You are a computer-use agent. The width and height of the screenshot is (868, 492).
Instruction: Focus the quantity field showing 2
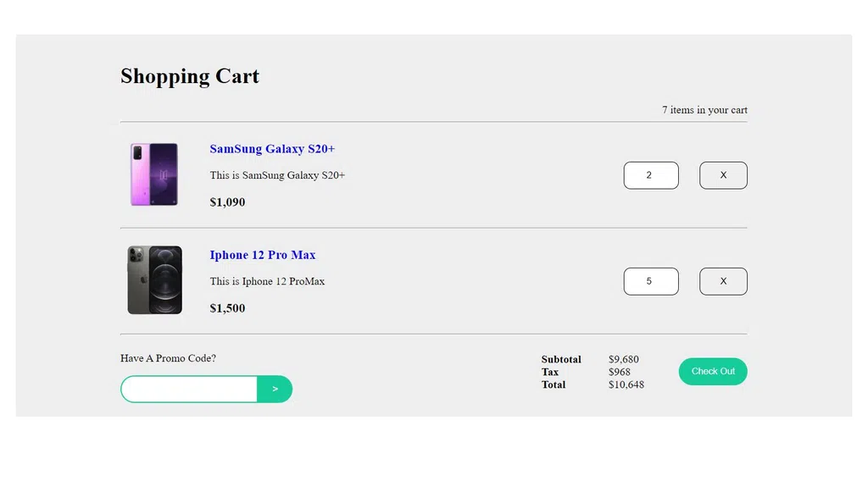[x=651, y=175]
